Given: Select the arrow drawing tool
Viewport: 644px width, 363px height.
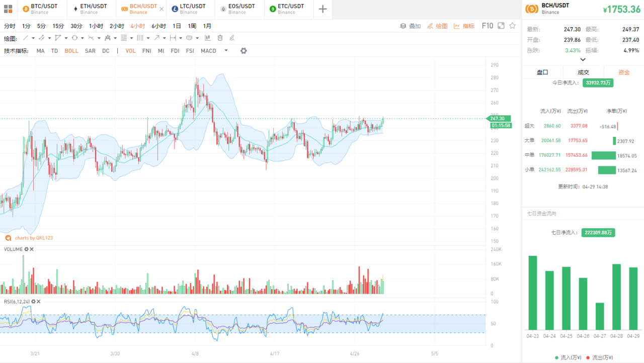Looking at the screenshot, I should (x=156, y=38).
